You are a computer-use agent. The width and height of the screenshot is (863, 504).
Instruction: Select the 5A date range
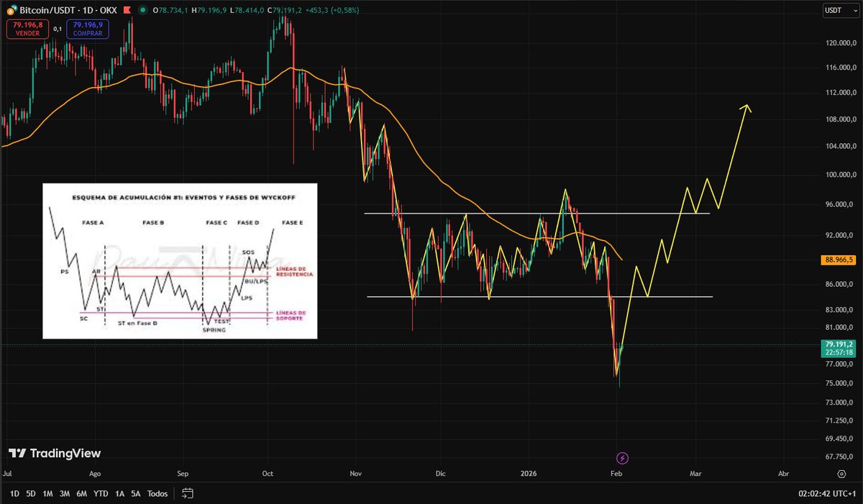tap(136, 494)
